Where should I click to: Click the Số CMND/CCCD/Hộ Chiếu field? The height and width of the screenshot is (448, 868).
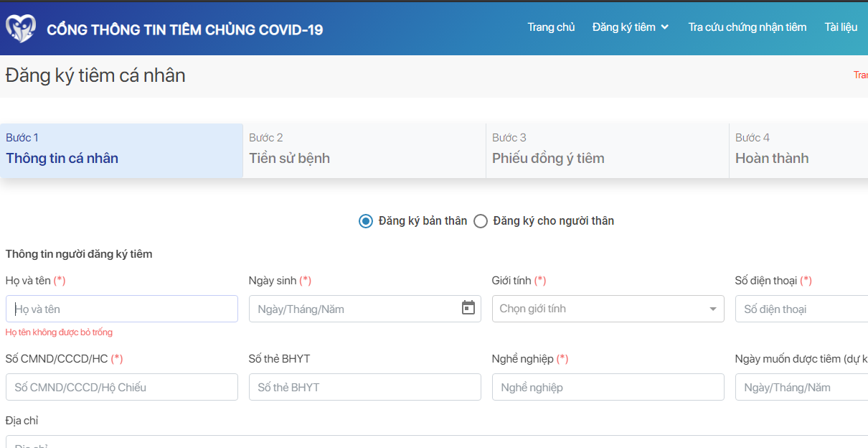[122, 387]
